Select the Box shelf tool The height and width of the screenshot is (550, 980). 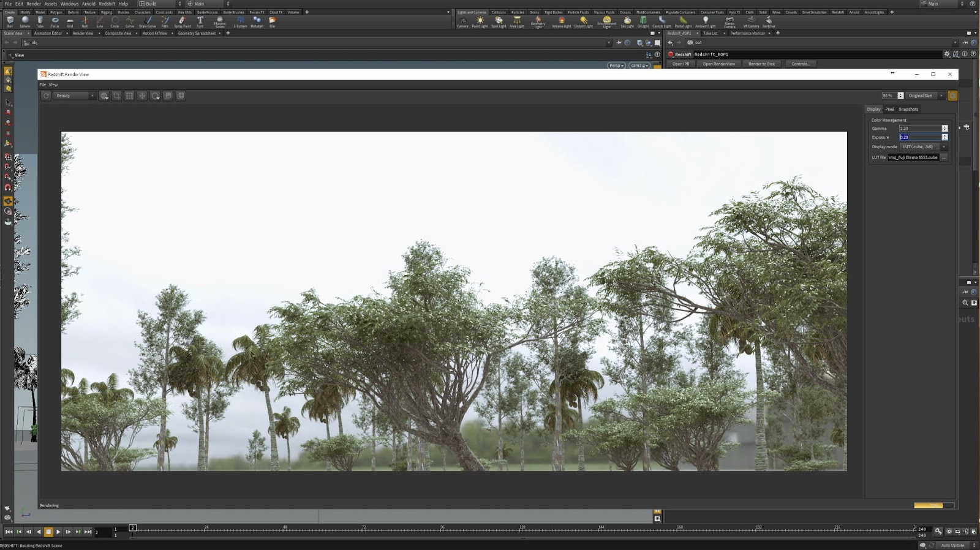click(x=10, y=22)
